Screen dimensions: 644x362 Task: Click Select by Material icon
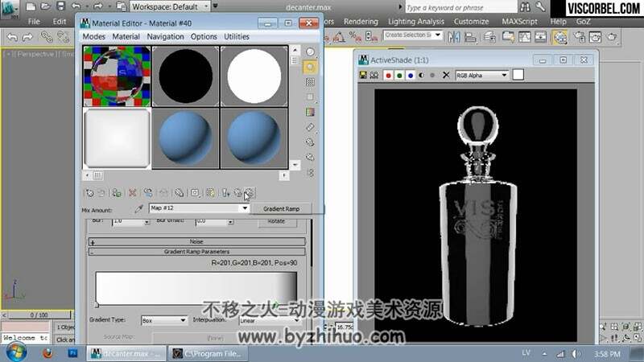click(310, 157)
